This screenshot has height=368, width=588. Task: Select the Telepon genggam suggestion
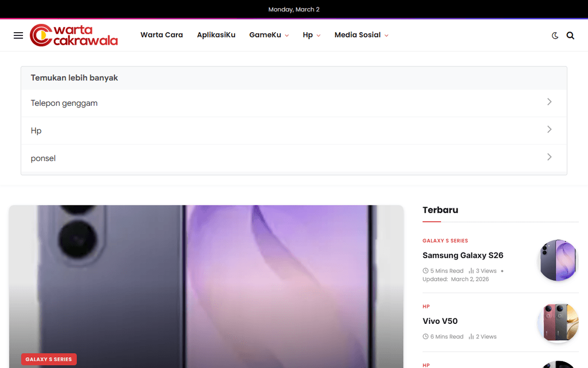[294, 103]
